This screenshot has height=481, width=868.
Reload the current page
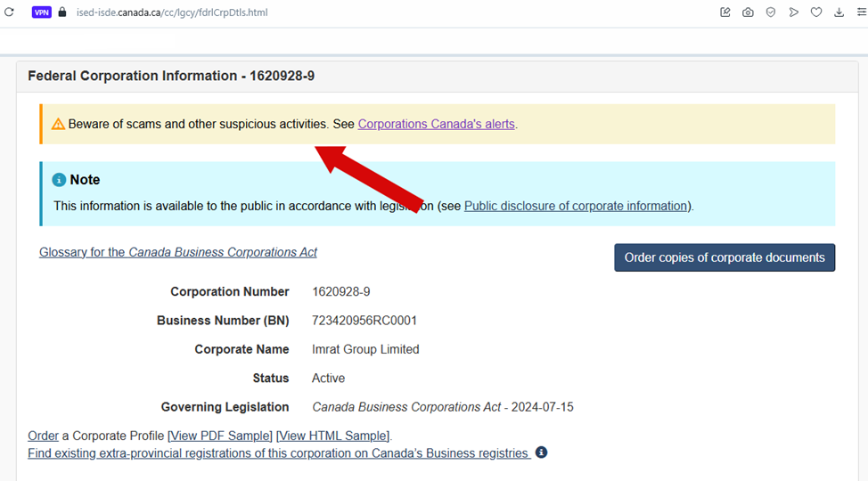coord(10,12)
